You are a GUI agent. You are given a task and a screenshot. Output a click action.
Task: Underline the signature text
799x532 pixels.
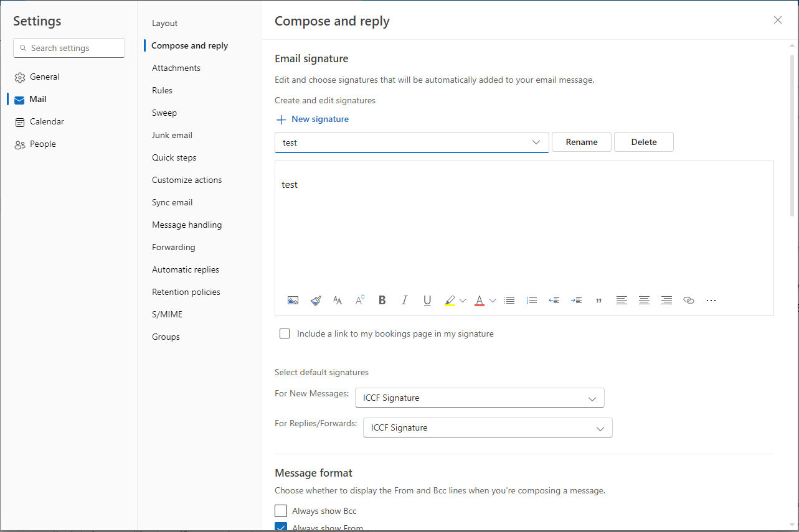[x=427, y=300]
